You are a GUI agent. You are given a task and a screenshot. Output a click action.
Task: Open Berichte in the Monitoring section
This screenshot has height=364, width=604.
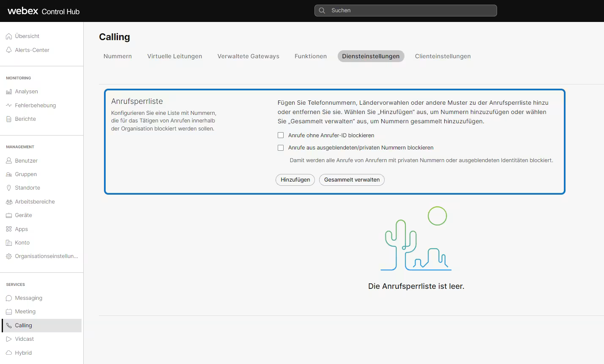(25, 119)
